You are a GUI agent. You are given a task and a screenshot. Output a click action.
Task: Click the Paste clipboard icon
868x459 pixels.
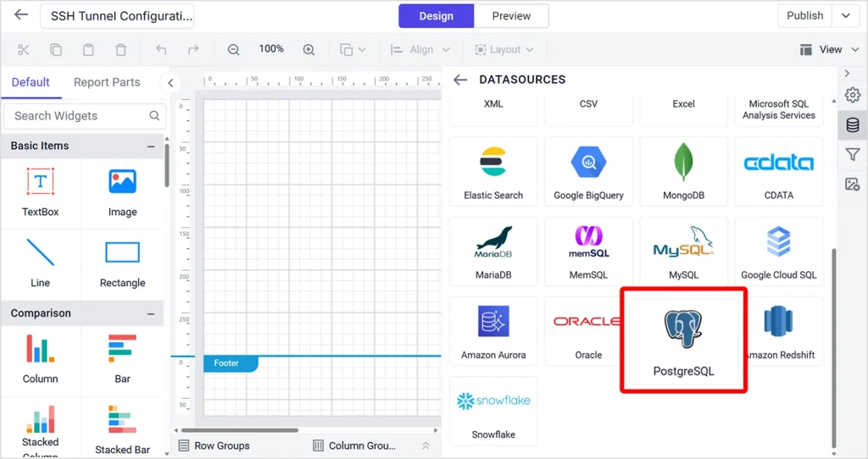(x=88, y=50)
